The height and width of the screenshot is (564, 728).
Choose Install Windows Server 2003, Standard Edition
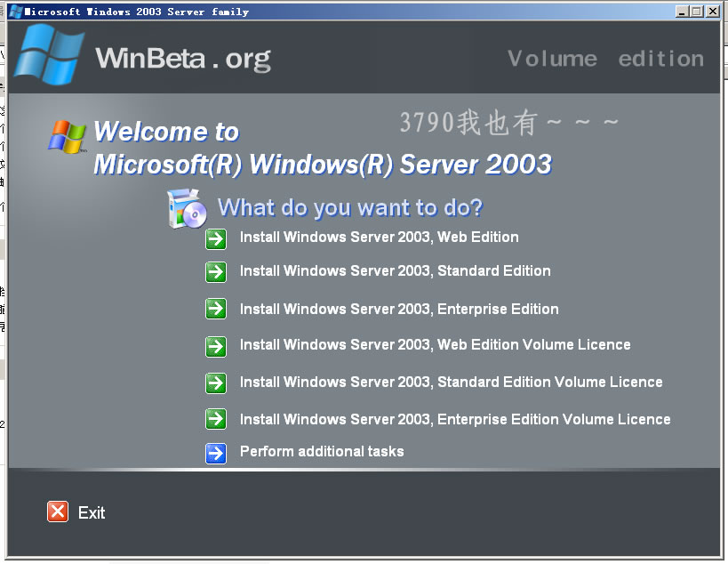click(395, 270)
